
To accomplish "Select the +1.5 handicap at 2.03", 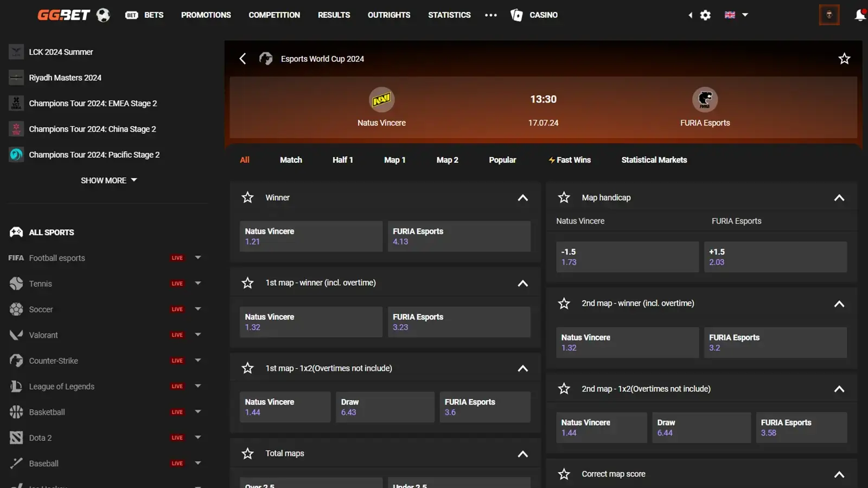I will click(x=775, y=257).
